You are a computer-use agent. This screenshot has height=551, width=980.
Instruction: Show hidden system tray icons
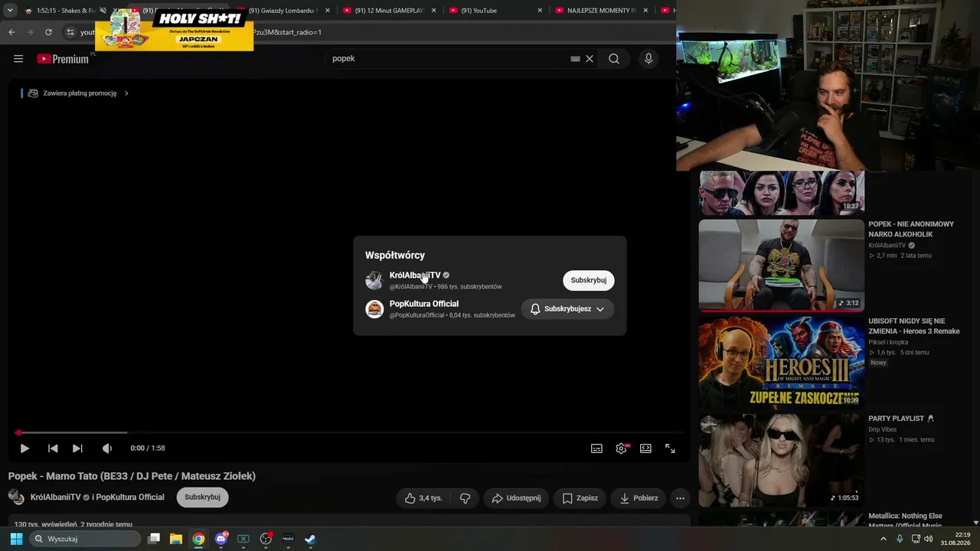click(884, 539)
